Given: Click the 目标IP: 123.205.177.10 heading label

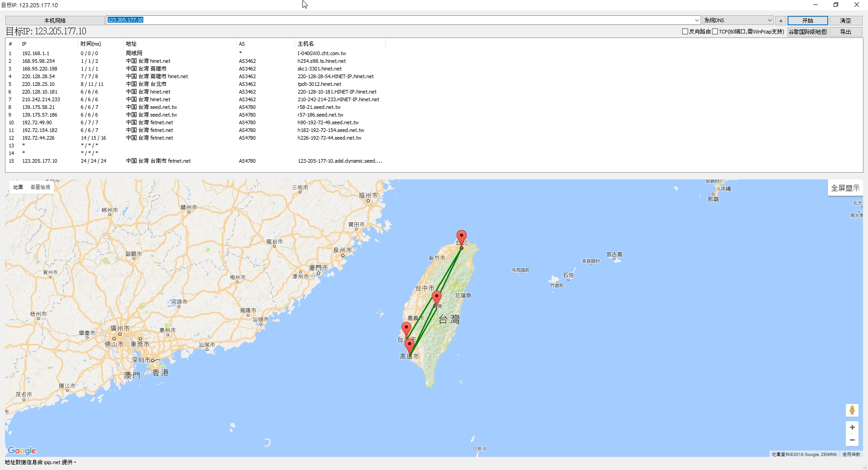Looking at the screenshot, I should (x=46, y=31).
